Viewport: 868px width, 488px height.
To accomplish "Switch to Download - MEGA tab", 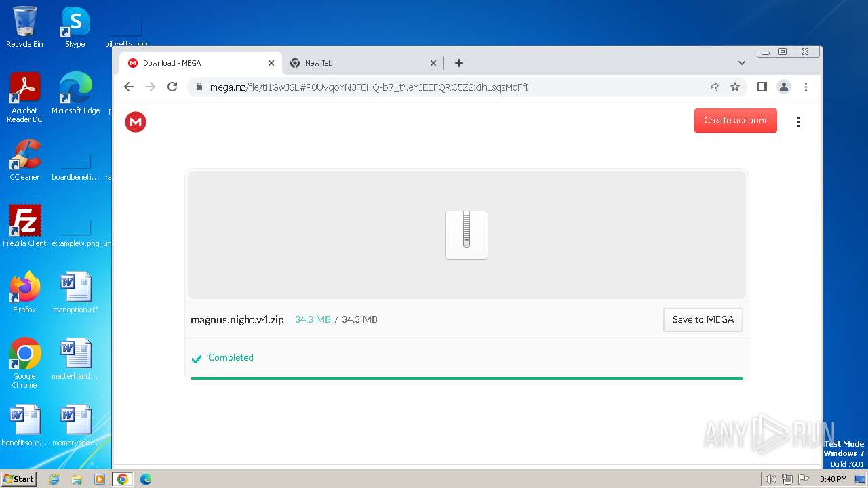I will tap(200, 63).
